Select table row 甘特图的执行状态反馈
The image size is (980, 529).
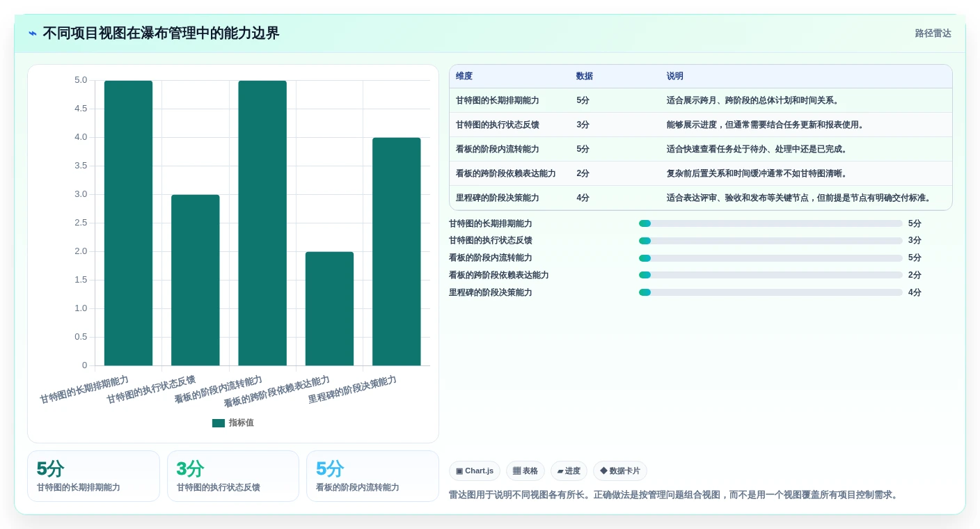[x=701, y=125]
